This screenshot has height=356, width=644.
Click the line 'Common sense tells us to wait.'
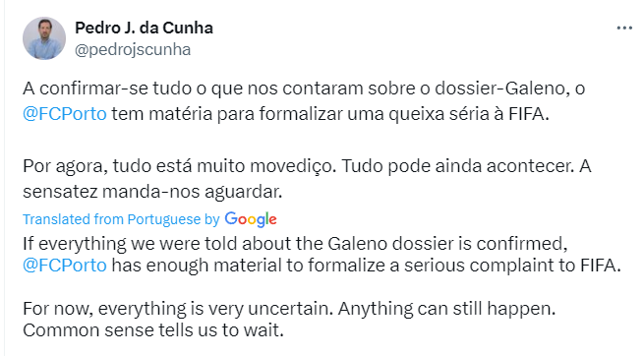click(153, 330)
